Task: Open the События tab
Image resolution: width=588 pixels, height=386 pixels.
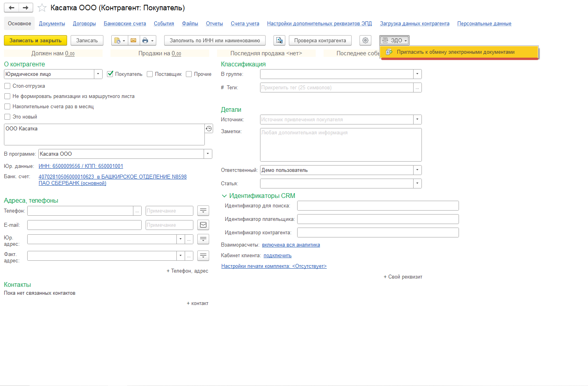Action: 164,24
